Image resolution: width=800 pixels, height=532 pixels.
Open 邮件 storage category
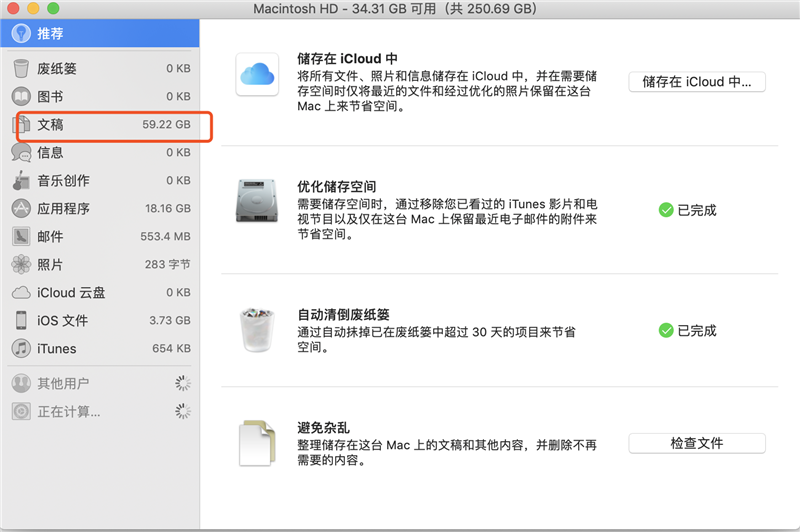(x=100, y=237)
